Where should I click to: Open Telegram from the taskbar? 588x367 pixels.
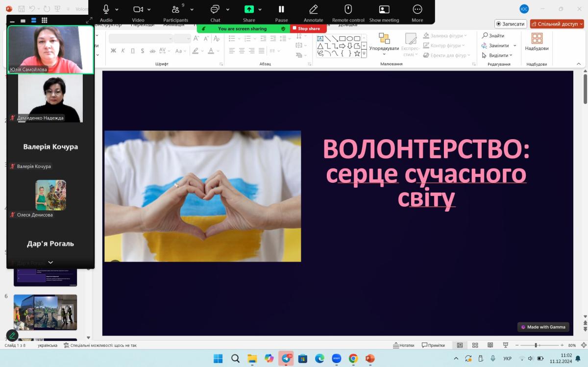286,358
